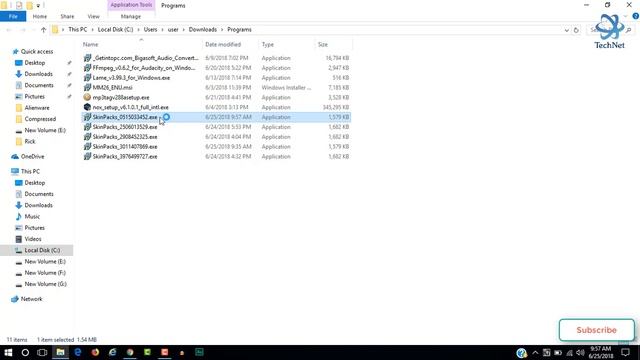Click the Up one level arrow
Image resolution: width=640 pixels, height=360 pixels.
(x=43, y=30)
